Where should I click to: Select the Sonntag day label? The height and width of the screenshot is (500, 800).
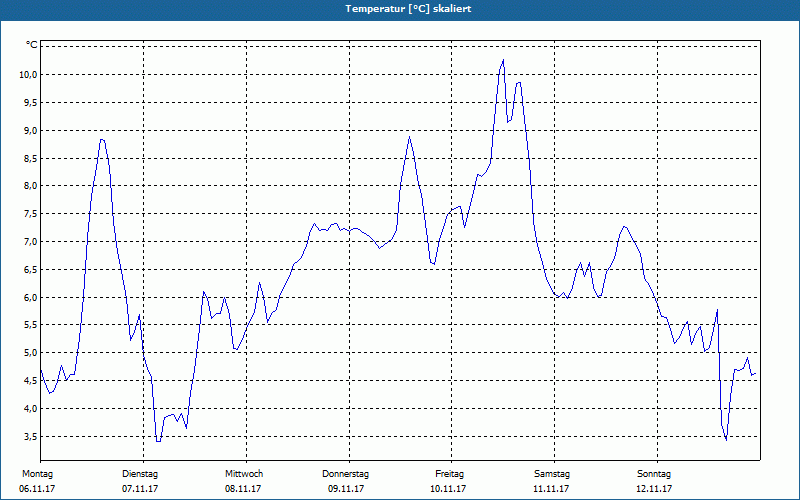tap(655, 473)
